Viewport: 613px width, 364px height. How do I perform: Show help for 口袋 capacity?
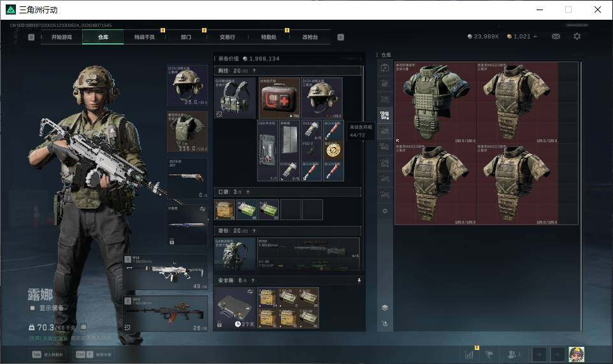click(248, 192)
